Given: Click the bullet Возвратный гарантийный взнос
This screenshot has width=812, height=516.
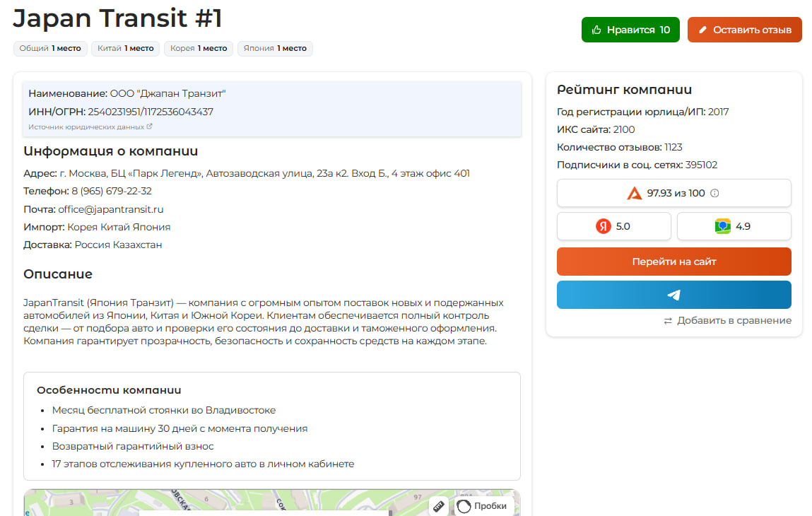Looking at the screenshot, I should (133, 446).
